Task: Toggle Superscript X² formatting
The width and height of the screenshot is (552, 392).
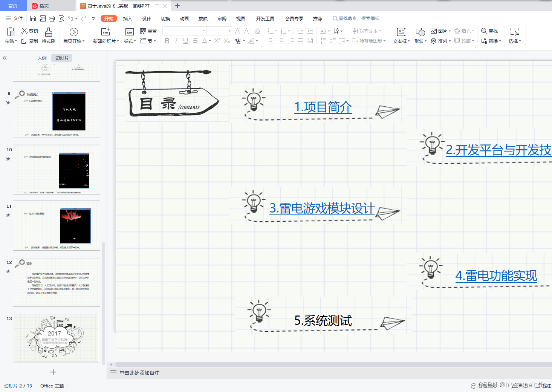Action: (x=217, y=41)
